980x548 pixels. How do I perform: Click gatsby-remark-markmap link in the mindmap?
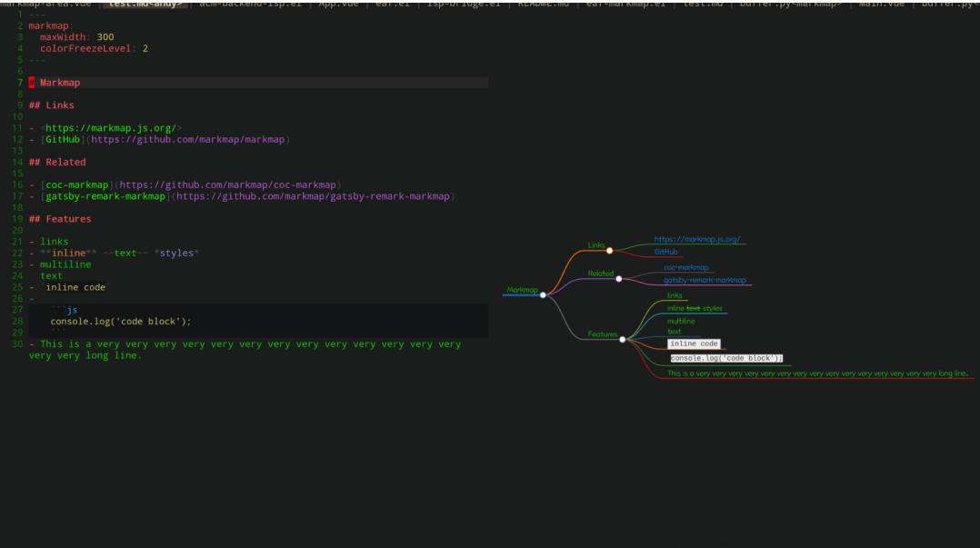coord(704,281)
